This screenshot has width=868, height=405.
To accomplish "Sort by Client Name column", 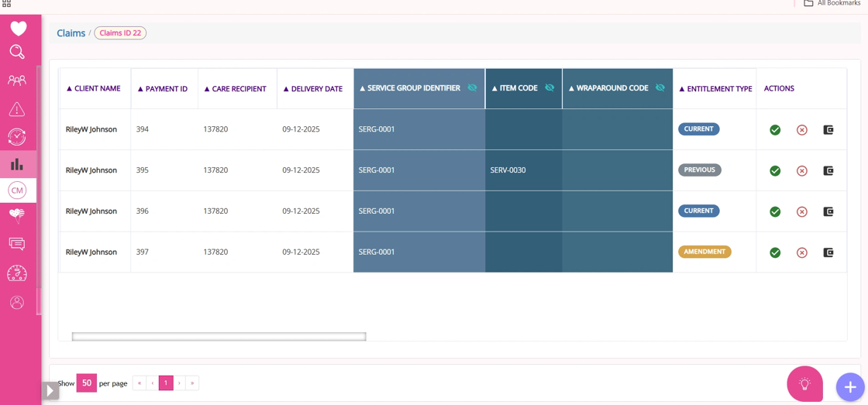I will (x=94, y=88).
